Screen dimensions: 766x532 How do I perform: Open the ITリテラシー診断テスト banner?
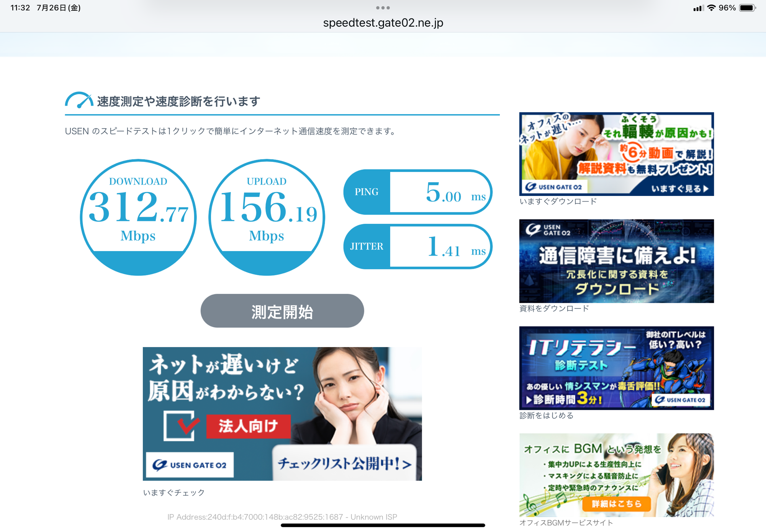(616, 368)
